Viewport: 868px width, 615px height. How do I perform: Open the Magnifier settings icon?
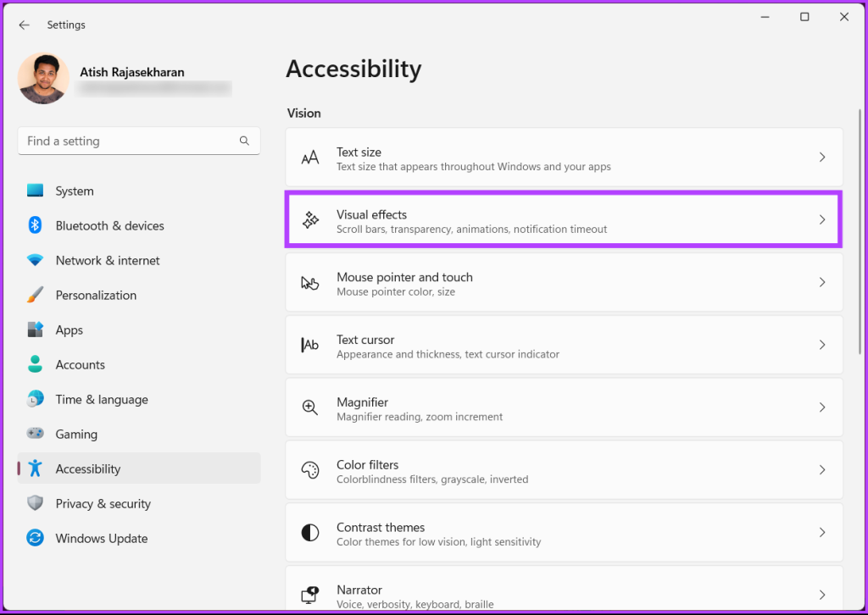[x=309, y=407]
